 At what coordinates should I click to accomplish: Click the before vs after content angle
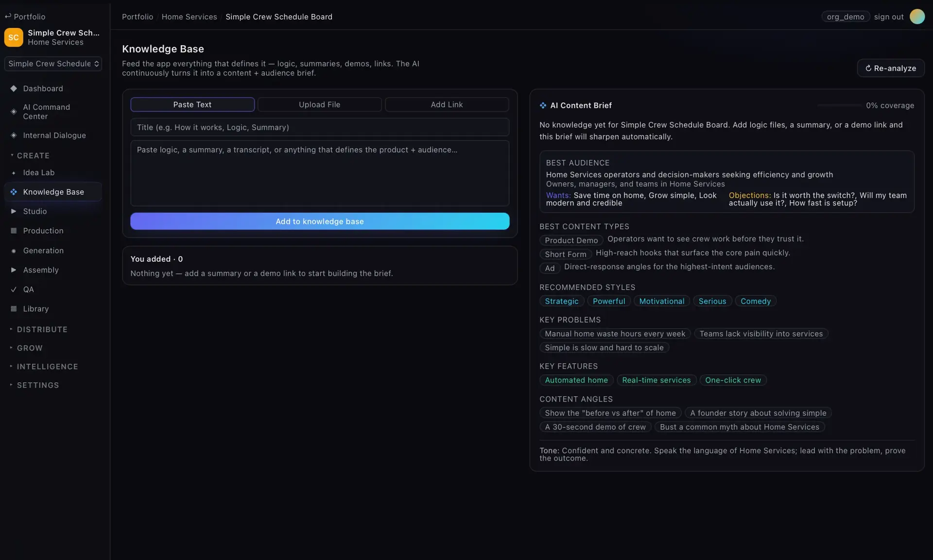pyautogui.click(x=610, y=413)
